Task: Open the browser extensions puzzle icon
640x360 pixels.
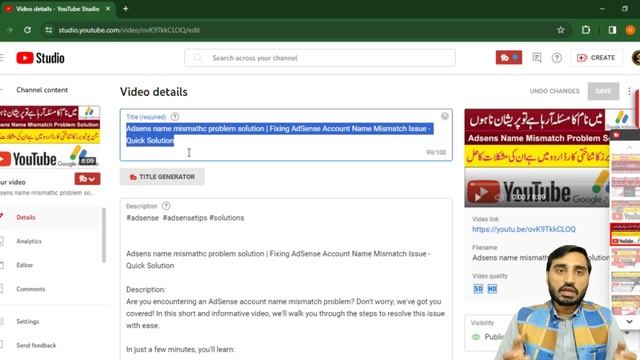Action: coord(586,30)
